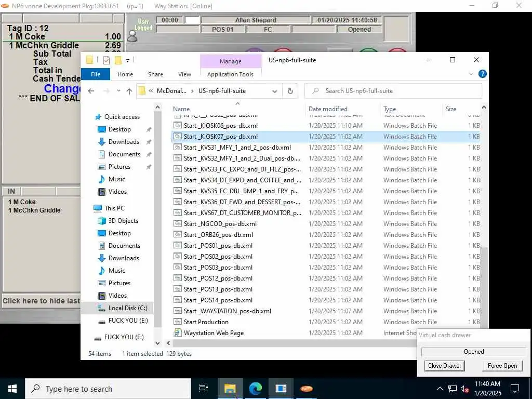Click the Waystation Web Page shortcut icon

[177, 332]
